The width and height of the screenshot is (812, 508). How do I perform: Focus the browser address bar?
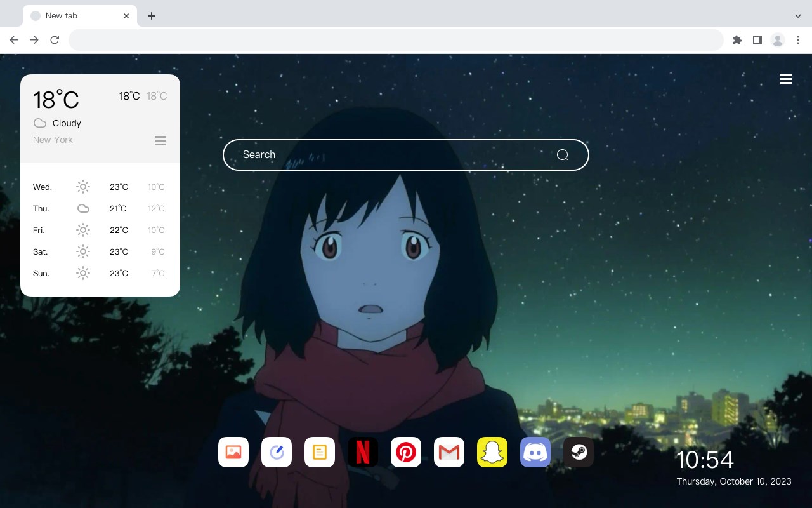coord(396,40)
